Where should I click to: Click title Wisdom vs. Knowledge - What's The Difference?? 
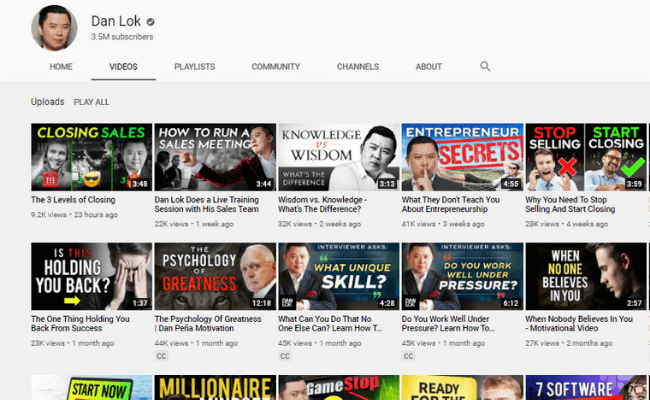click(323, 204)
